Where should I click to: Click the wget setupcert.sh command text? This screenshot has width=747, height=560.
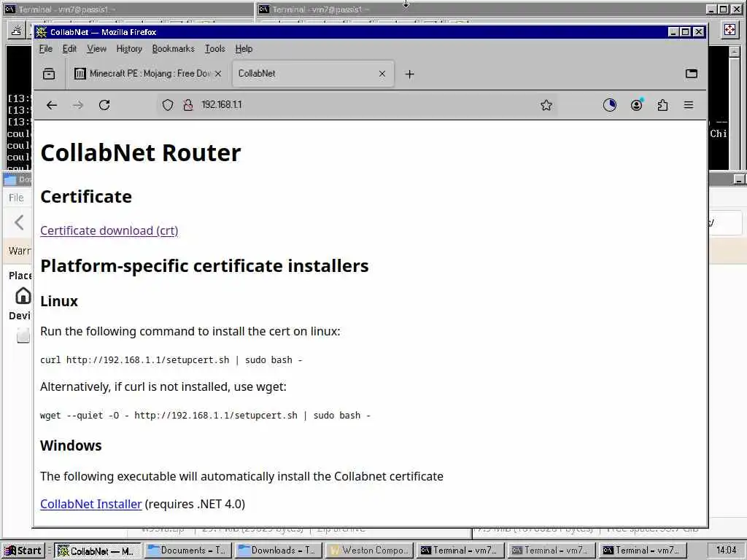(x=205, y=416)
